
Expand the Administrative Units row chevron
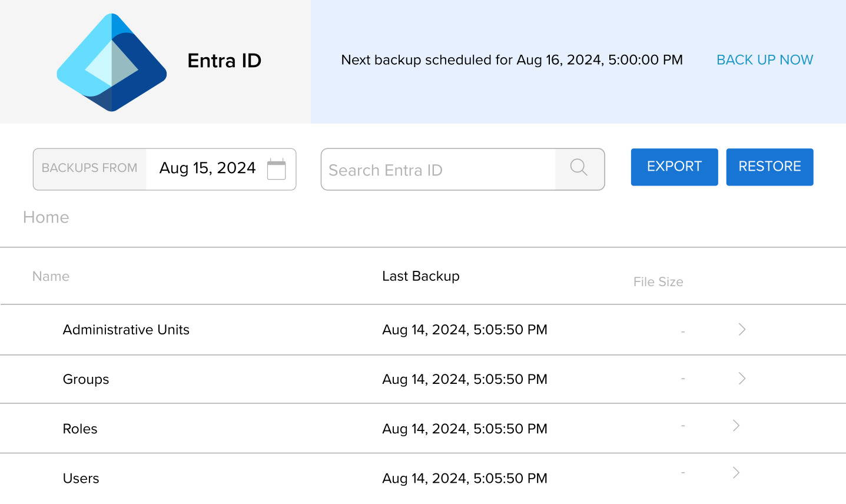pyautogui.click(x=742, y=329)
